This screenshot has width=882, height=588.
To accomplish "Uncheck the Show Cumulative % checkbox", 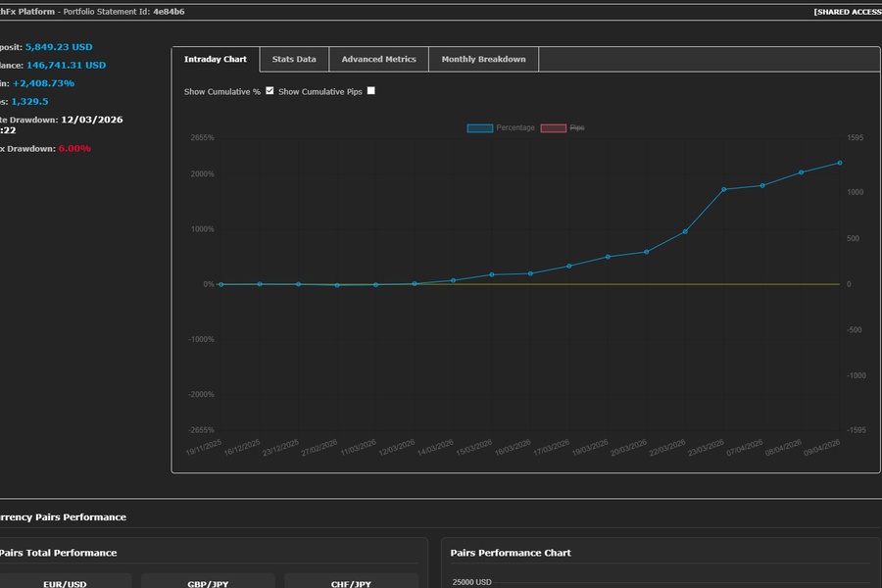I will tap(270, 90).
